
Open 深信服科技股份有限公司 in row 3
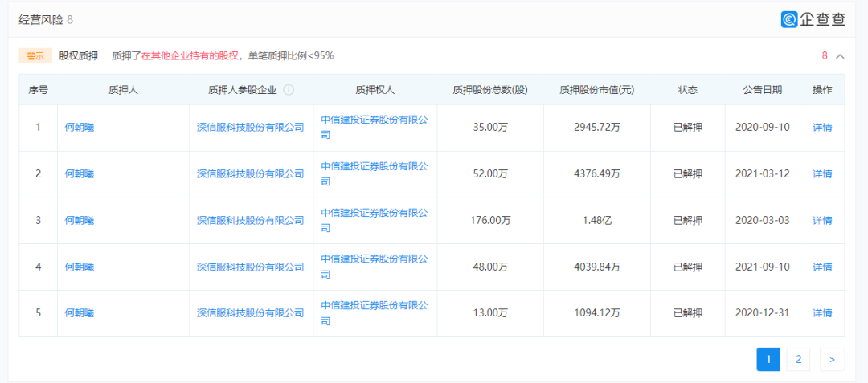pyautogui.click(x=250, y=220)
